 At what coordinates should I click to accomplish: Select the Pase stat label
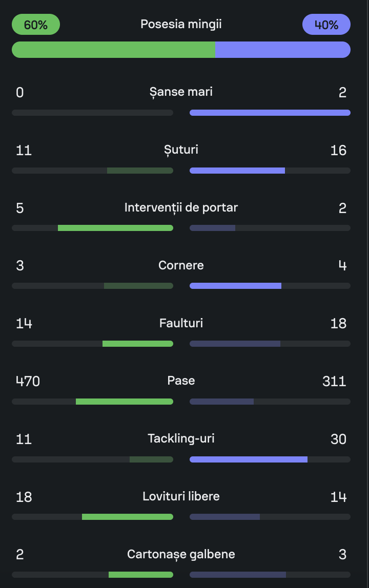(x=181, y=381)
